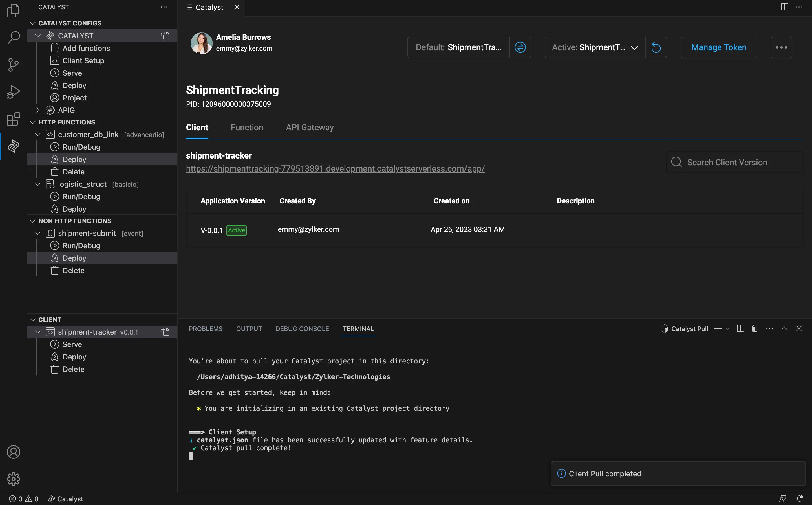Open the terminal launch profile dropdown arrow
The height and width of the screenshot is (505, 812).
tap(727, 329)
